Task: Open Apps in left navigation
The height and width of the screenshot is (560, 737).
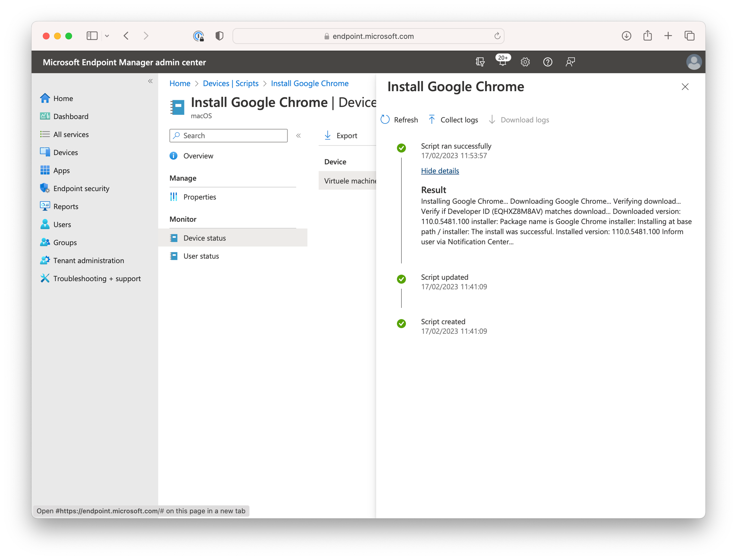Action: click(55, 170)
